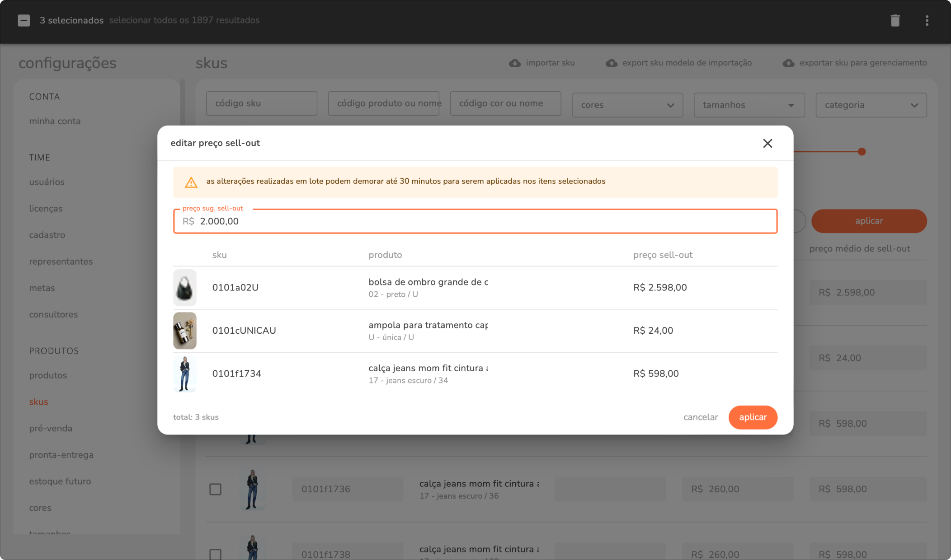Click the ampola product thumbnail image
The image size is (951, 560).
[185, 331]
